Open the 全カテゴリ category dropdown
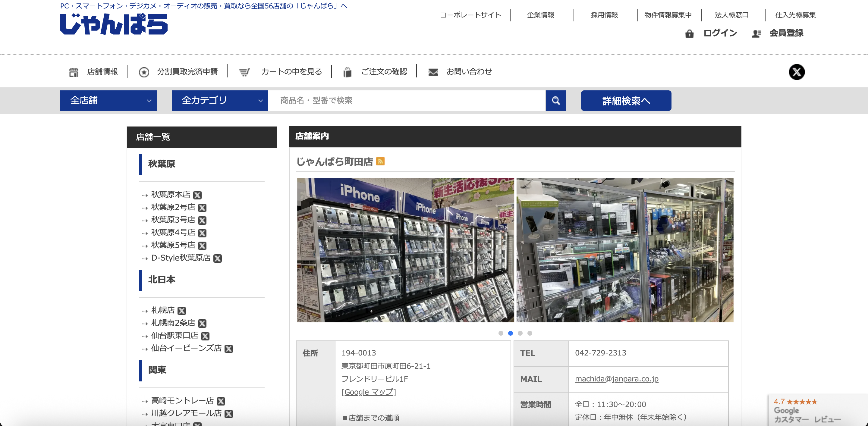Viewport: 868px width, 426px height. 220,100
